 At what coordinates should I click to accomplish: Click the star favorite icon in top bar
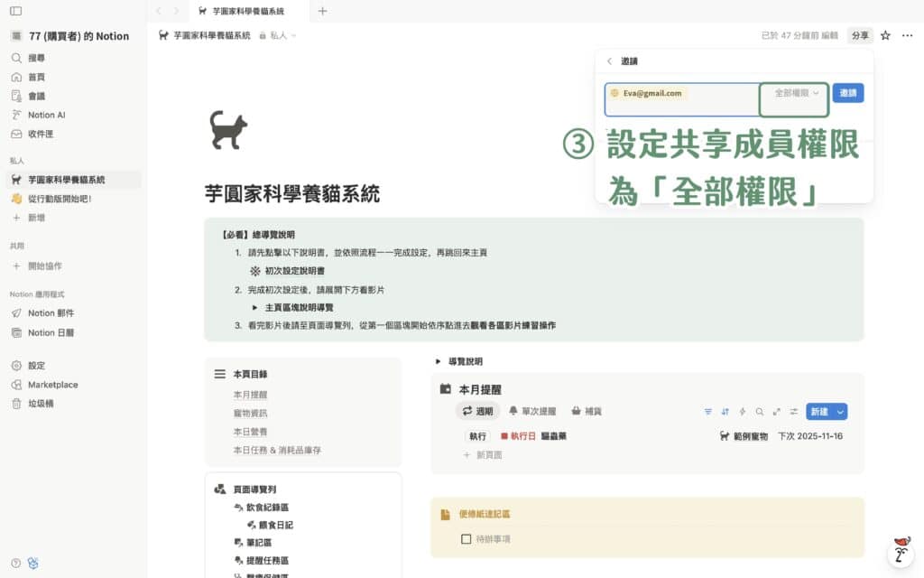click(x=885, y=35)
